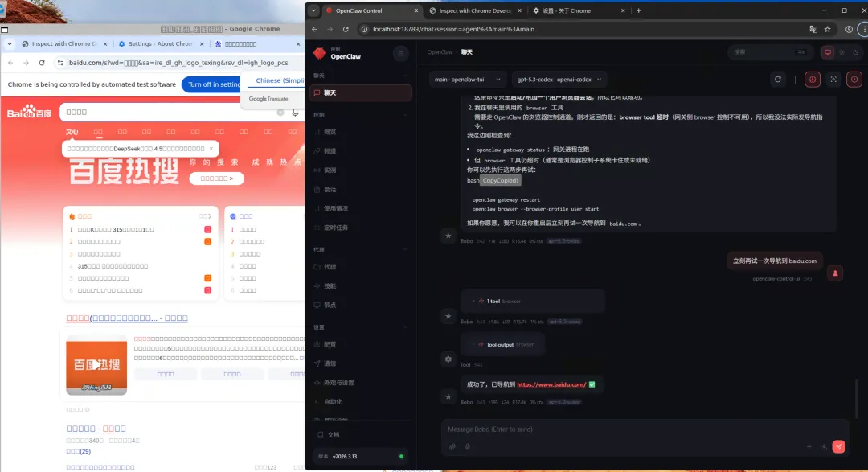Expand the '1 tool browser' card
868x472 pixels.
(x=533, y=301)
